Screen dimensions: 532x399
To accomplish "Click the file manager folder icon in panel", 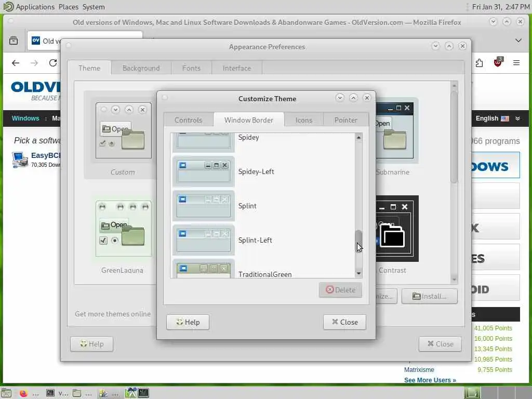I will coord(77,393).
